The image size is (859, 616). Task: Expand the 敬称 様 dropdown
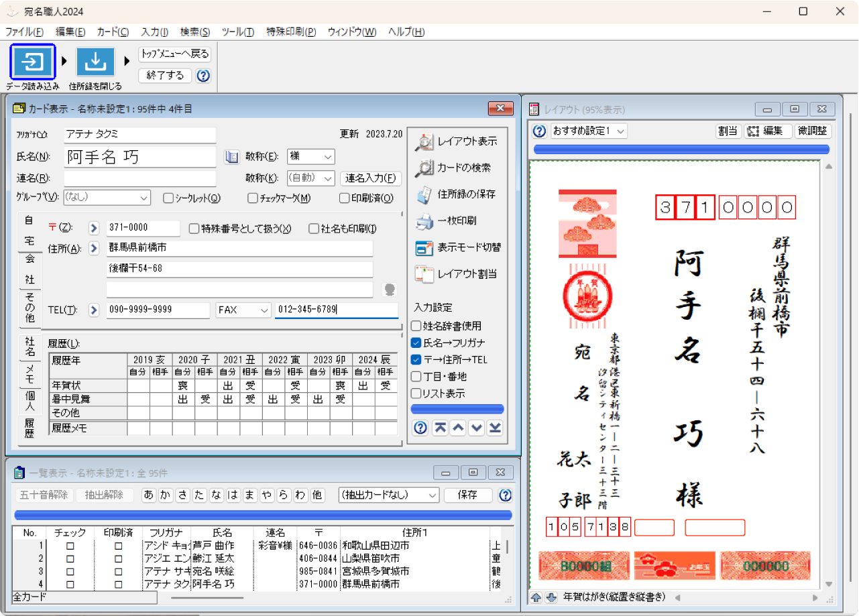[327, 157]
